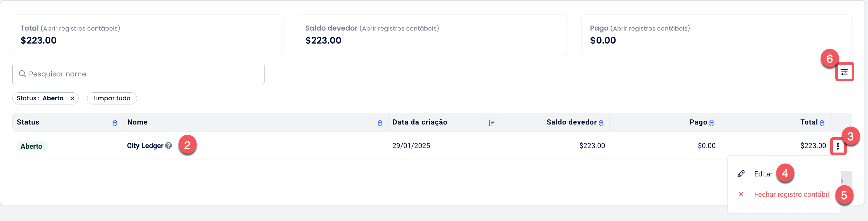Go to next page chevron arrow
The height and width of the screenshot is (221, 868).
click(842, 182)
